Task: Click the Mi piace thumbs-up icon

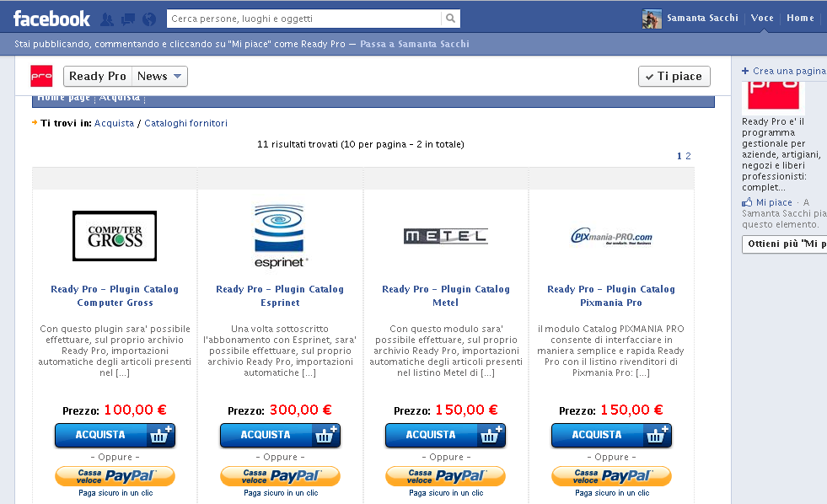Action: click(747, 202)
